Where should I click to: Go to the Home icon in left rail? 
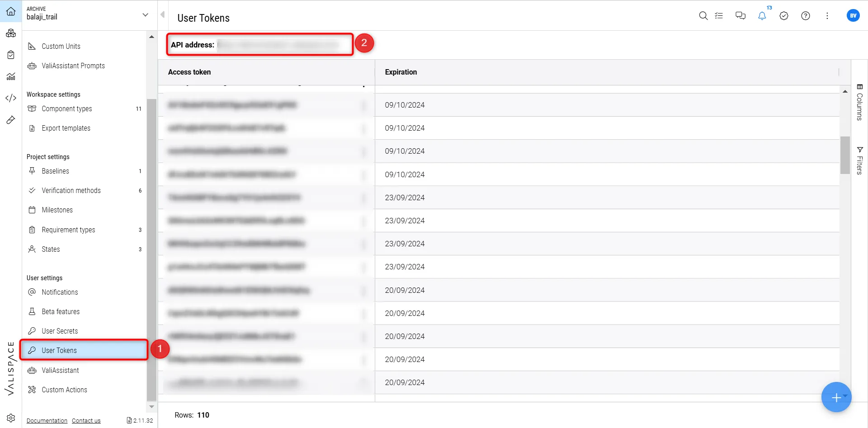coord(11,11)
